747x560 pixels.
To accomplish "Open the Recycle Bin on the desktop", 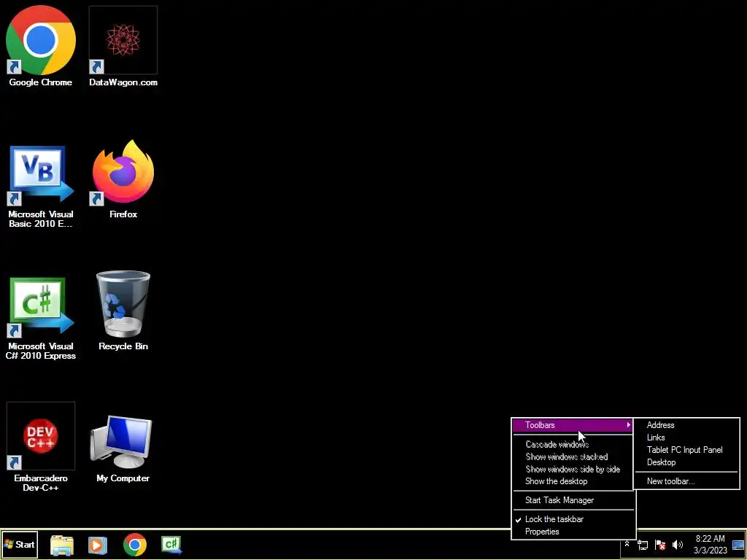I will pos(123,311).
